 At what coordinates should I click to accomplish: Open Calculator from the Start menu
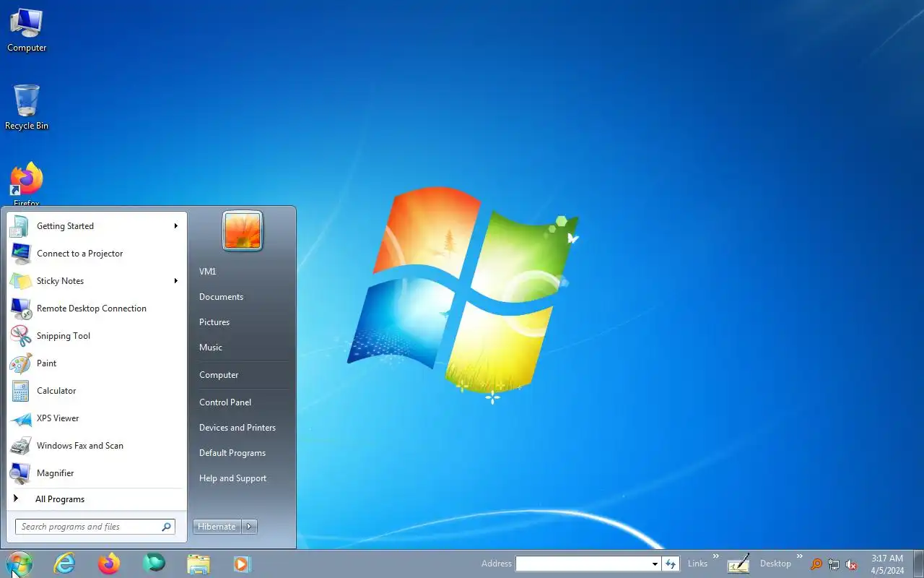click(x=97, y=391)
